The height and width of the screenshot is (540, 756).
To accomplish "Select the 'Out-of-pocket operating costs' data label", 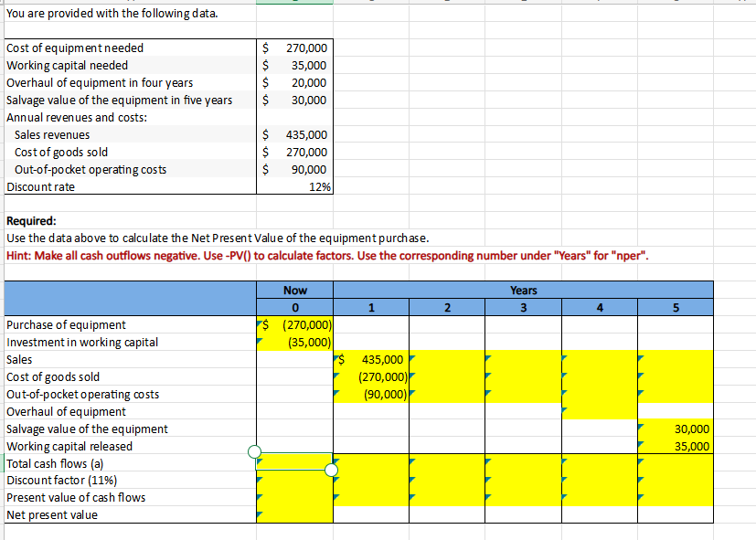I will click(x=130, y=170).
